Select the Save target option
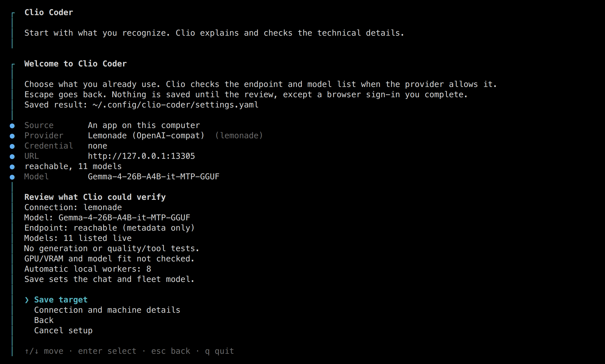This screenshot has width=605, height=364. pyautogui.click(x=61, y=300)
